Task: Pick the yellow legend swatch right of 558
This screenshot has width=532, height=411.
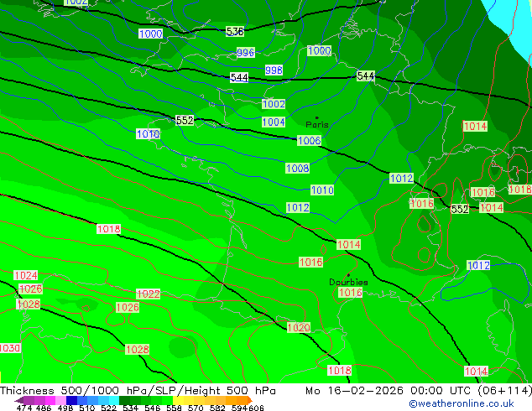Action: 179,400
